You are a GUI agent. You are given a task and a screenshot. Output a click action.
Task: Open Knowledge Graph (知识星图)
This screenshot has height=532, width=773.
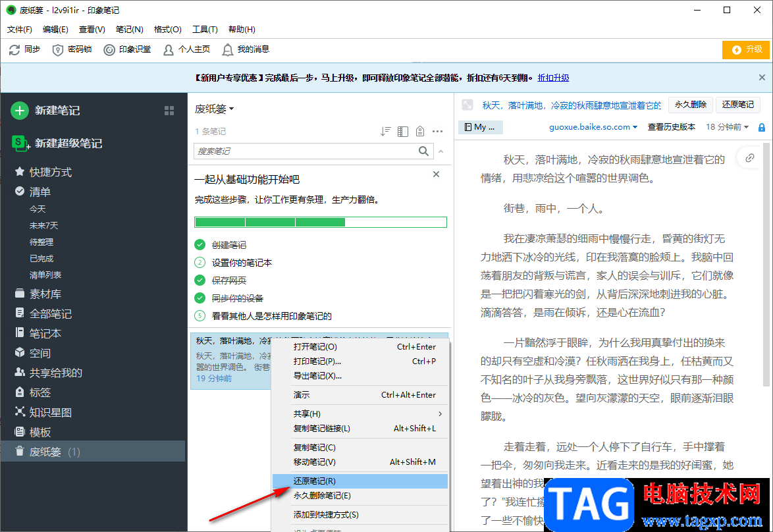(x=43, y=412)
